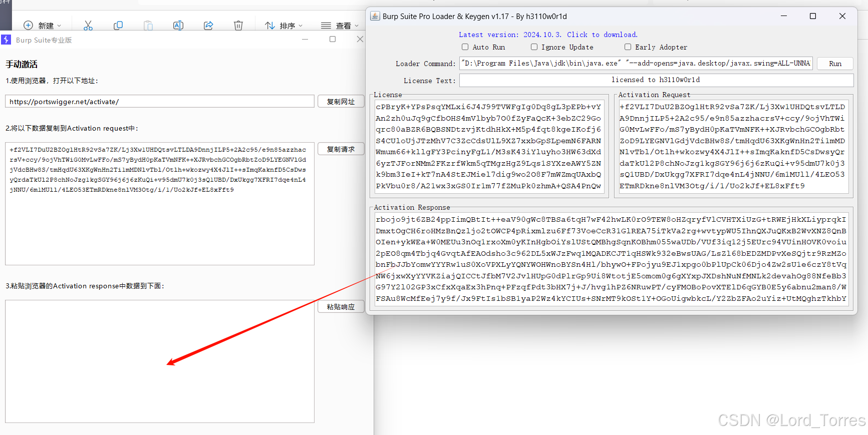Click the 复制网址 button
This screenshot has height=435, width=868.
coord(341,102)
